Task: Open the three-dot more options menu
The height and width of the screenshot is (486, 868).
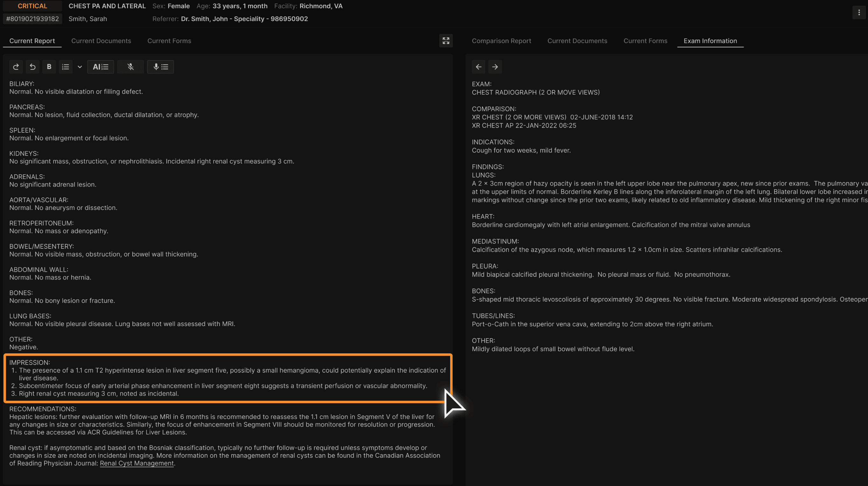Action: [x=858, y=12]
